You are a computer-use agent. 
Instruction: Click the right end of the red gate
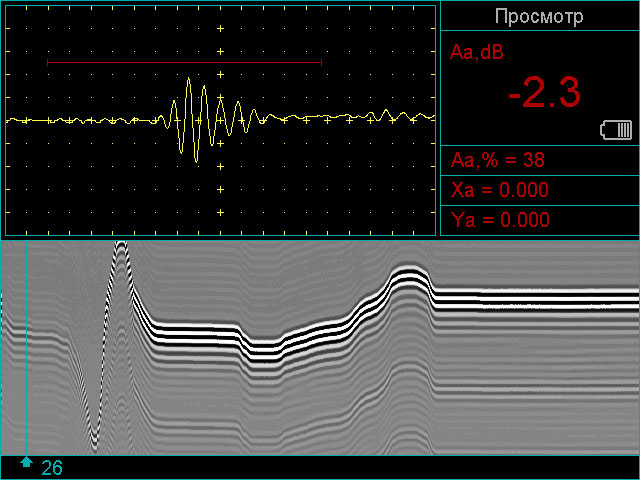click(x=320, y=62)
